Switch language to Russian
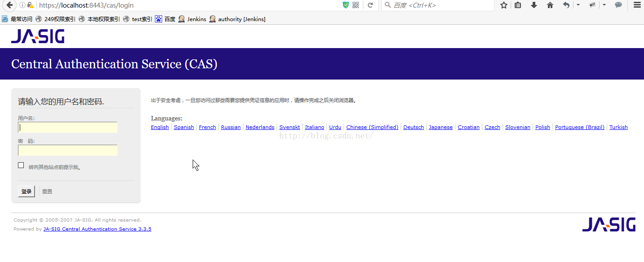Viewport: 644px width, 262px height. tap(231, 127)
